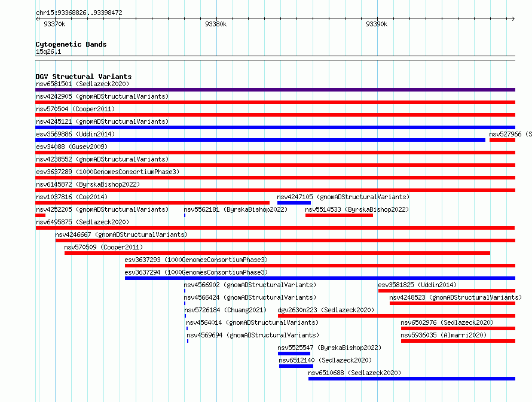Click the DGV Structural Variants track title
532x402 pixels.
pos(84,77)
